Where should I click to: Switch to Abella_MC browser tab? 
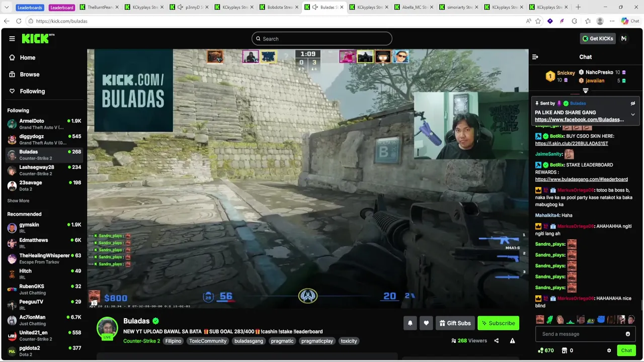[414, 8]
